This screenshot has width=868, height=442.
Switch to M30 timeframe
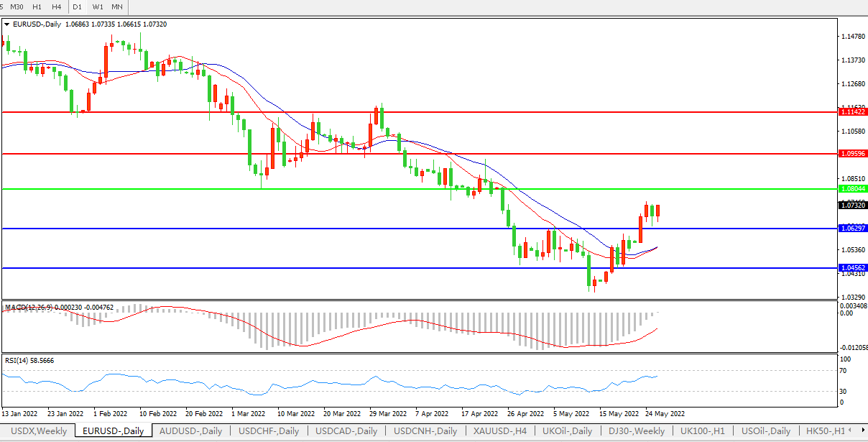17,6
